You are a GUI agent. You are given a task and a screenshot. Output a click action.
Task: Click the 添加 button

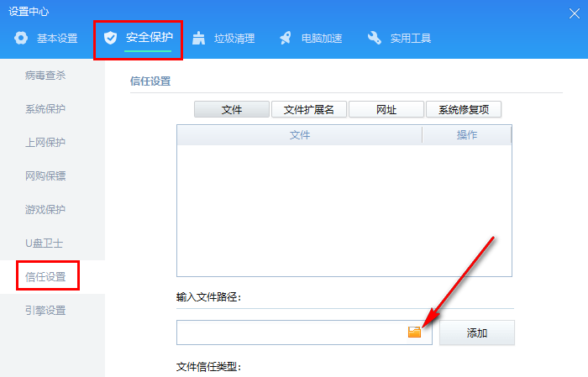477,332
